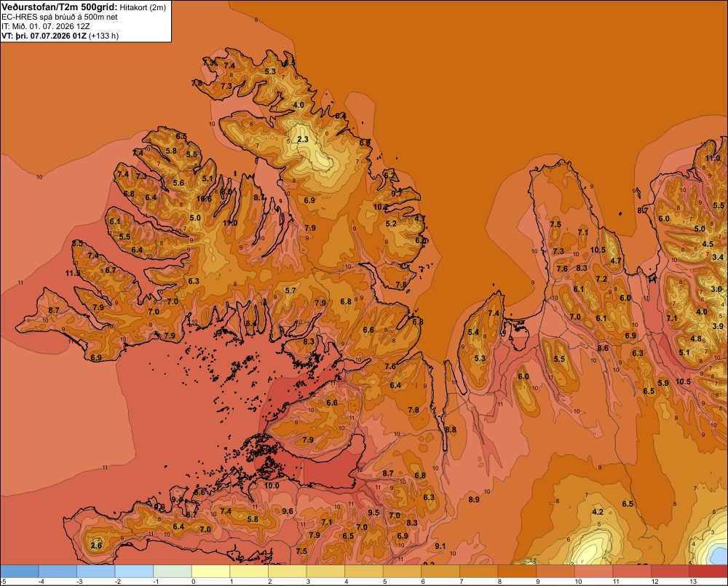Click the 9.1 temperature reading
This screenshot has width=728, height=586.
(x=440, y=546)
